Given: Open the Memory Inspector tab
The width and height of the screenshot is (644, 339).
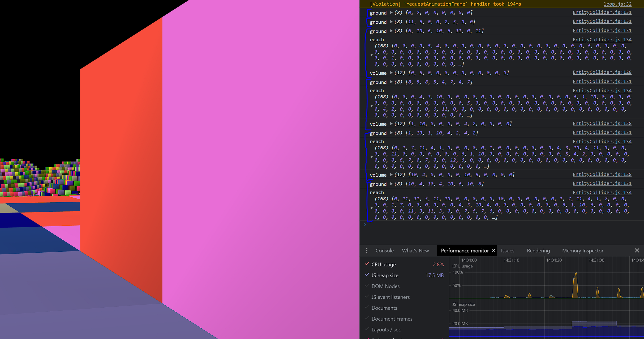Looking at the screenshot, I should (583, 250).
